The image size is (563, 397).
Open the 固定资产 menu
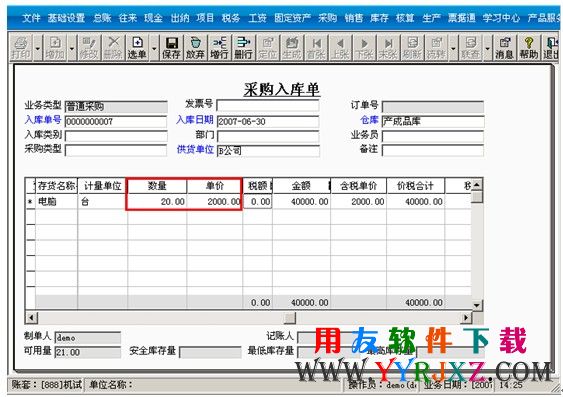(x=293, y=18)
